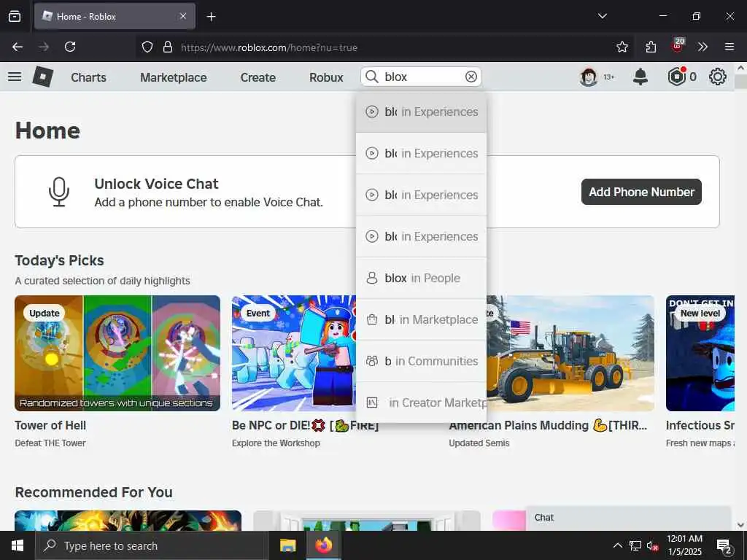
Task: Open the Create menu item
Action: [x=258, y=77]
